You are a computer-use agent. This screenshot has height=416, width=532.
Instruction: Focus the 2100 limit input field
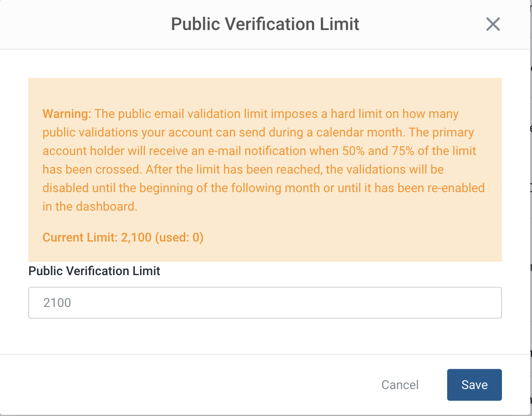(265, 303)
